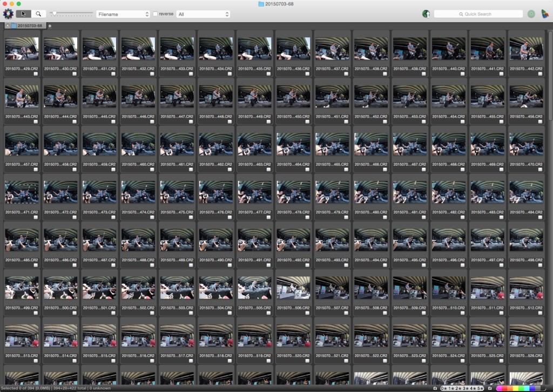Select the thumbnail for 430.CR2
The image size is (553, 392).
[60, 48]
